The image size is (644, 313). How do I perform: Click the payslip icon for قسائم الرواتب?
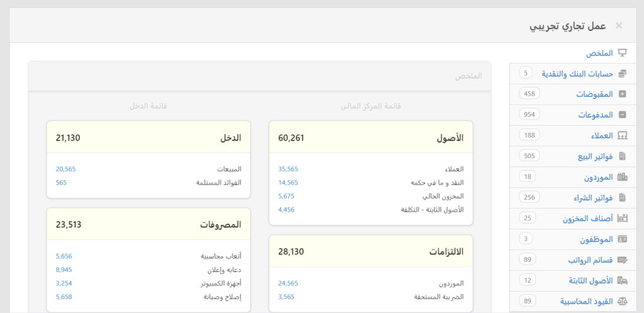click(x=623, y=260)
